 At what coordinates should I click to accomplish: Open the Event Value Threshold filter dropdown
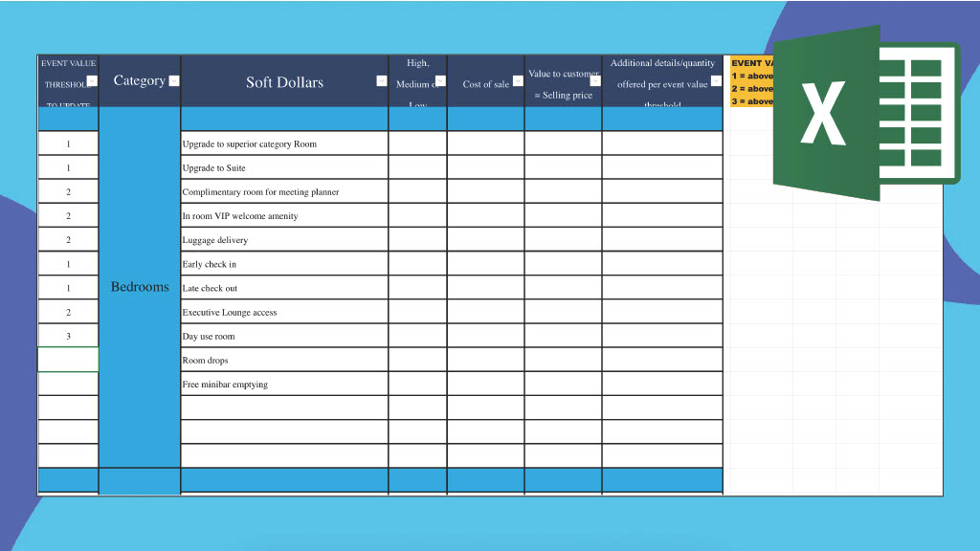(92, 80)
